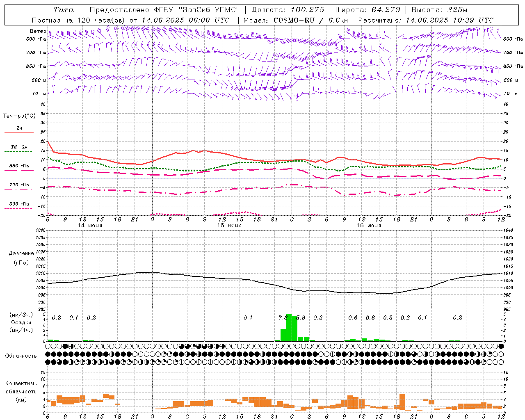
Task: Click the "(мм/3ч.)" precipitation unit label
Action: (x=21, y=315)
